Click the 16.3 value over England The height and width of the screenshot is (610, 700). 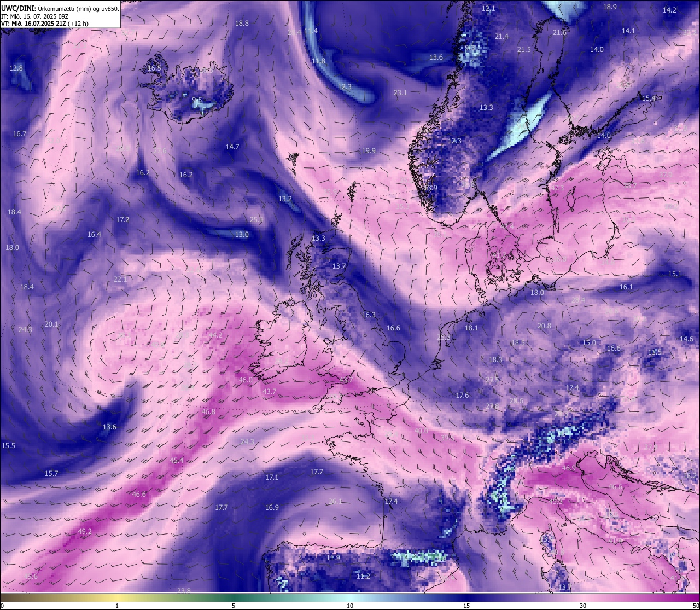coord(369,315)
